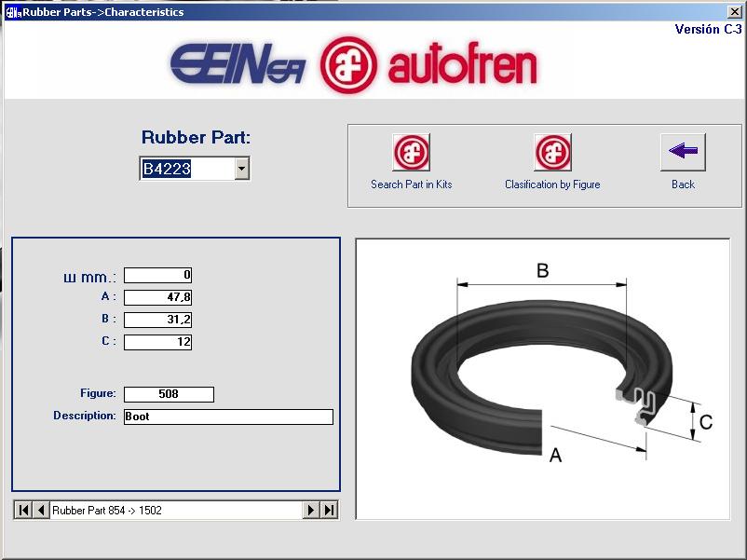Jump to the first rubber part record
The width and height of the screenshot is (747, 560).
[x=23, y=510]
